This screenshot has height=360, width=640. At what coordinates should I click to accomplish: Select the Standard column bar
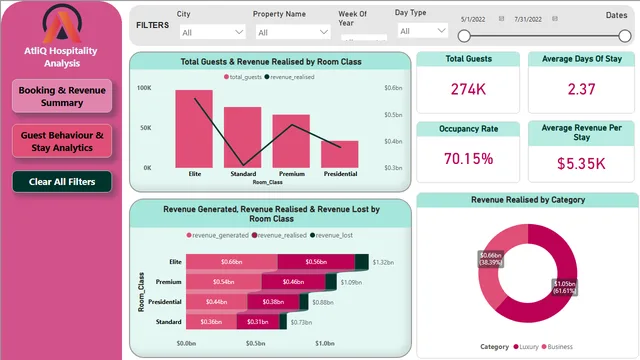pyautogui.click(x=242, y=138)
